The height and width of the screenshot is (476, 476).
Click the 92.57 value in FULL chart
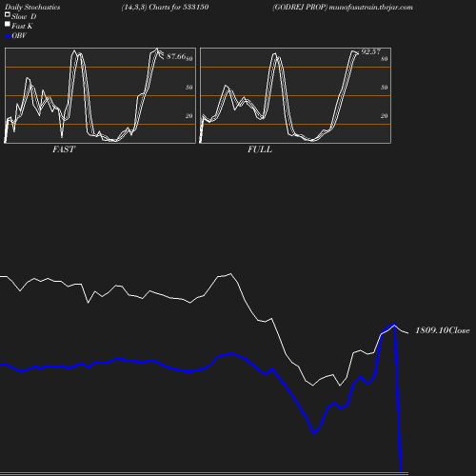click(370, 51)
